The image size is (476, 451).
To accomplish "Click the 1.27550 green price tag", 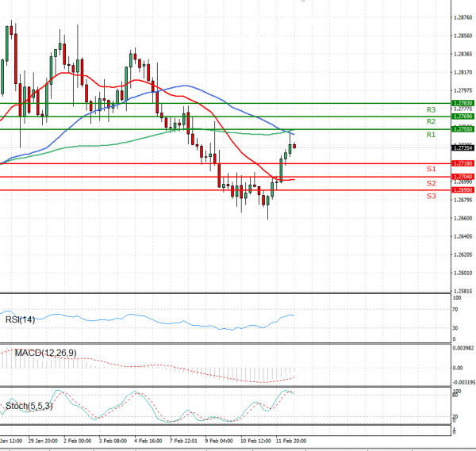I will 463,129.
